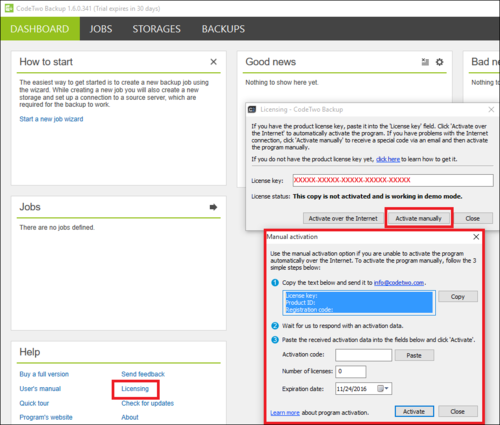Open the Jobs panel arrow icon

(x=213, y=207)
